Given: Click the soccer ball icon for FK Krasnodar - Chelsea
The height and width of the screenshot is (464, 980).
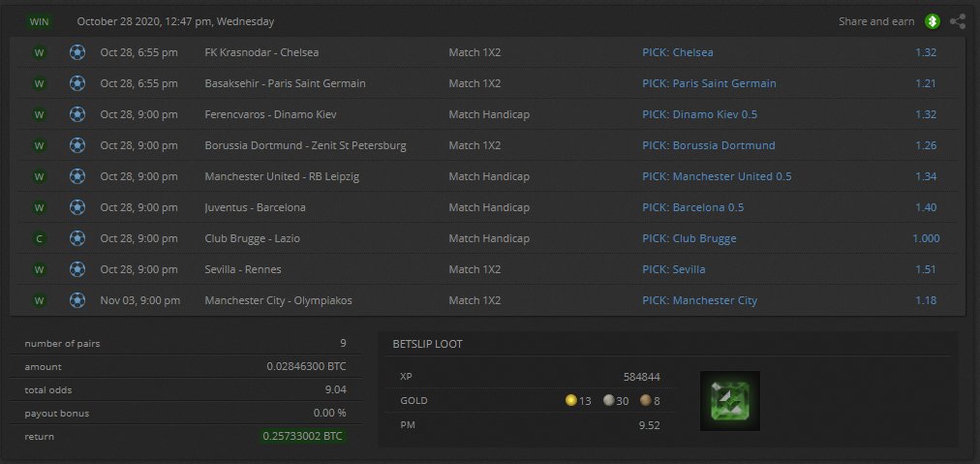Looking at the screenshot, I should click(77, 52).
